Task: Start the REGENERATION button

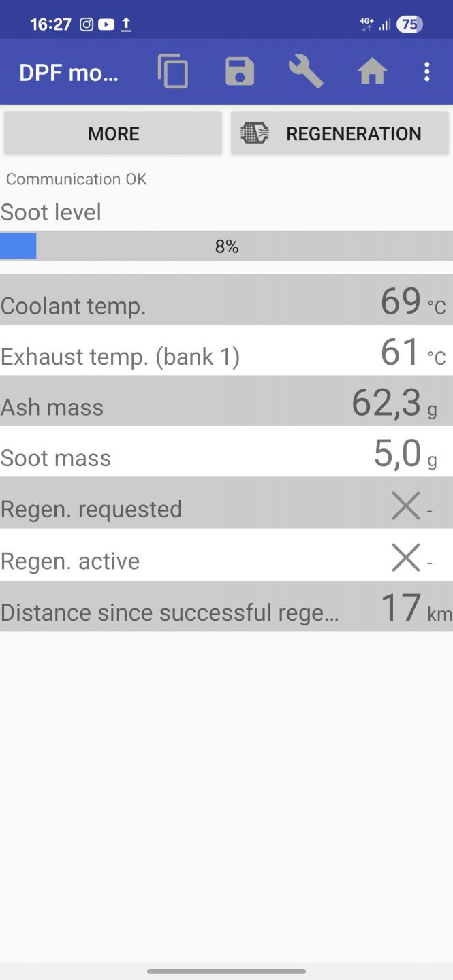Action: (340, 133)
